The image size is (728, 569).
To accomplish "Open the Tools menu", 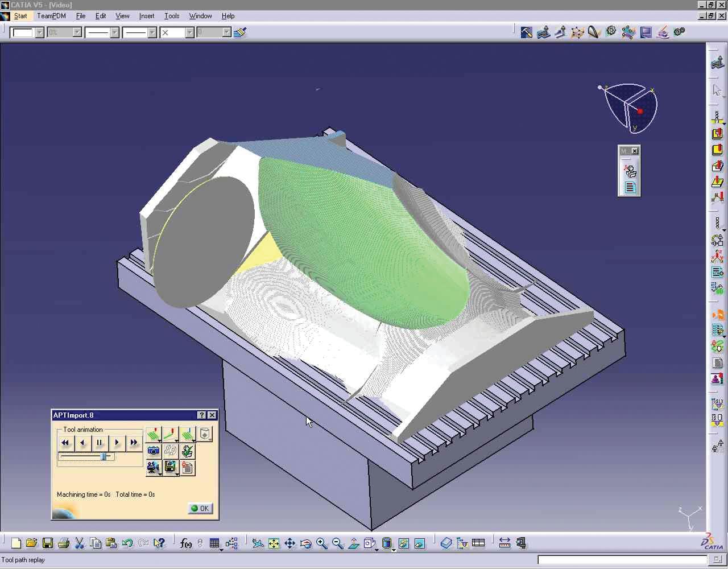I will [172, 16].
